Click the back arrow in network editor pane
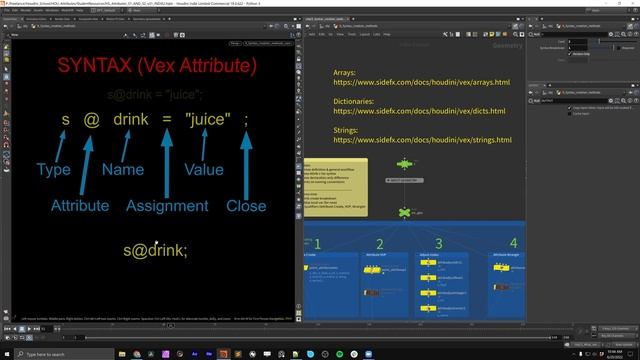This screenshot has width=640, height=360. click(x=307, y=26)
